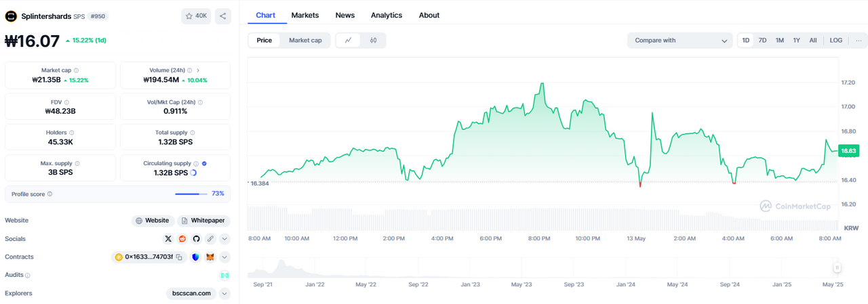Screen dimensions: 868x304
Task: Expand more Contracts list
Action: tap(224, 257)
